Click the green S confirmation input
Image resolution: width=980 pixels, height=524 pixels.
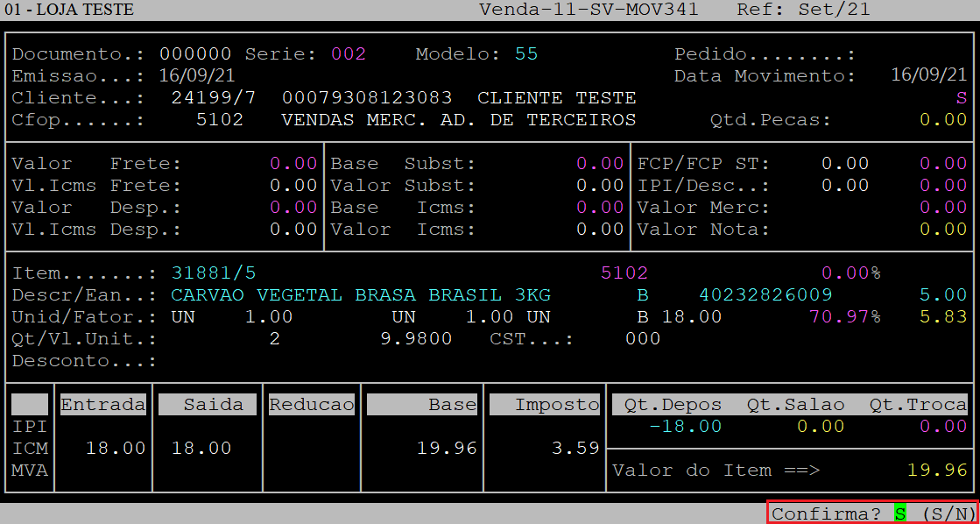click(x=899, y=513)
